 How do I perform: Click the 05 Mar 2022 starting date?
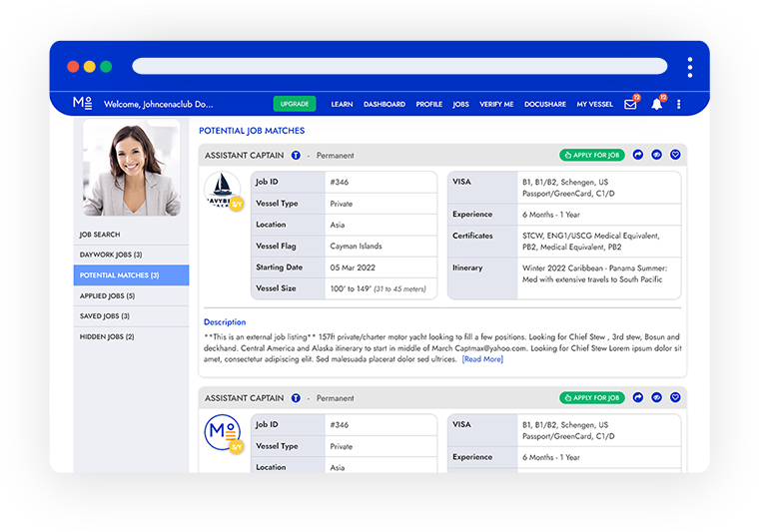coord(353,267)
